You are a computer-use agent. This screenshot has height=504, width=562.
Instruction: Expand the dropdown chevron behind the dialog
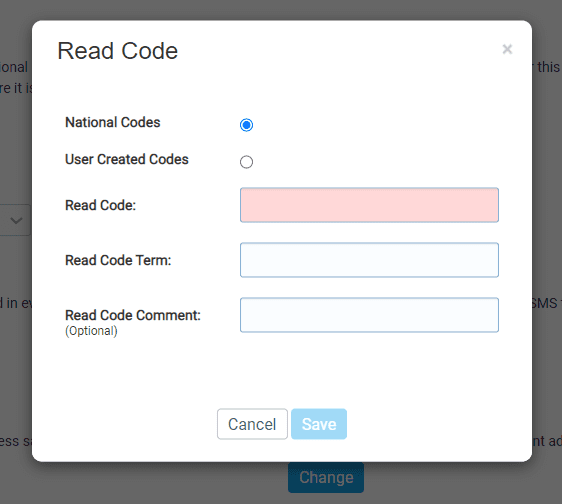click(16, 220)
